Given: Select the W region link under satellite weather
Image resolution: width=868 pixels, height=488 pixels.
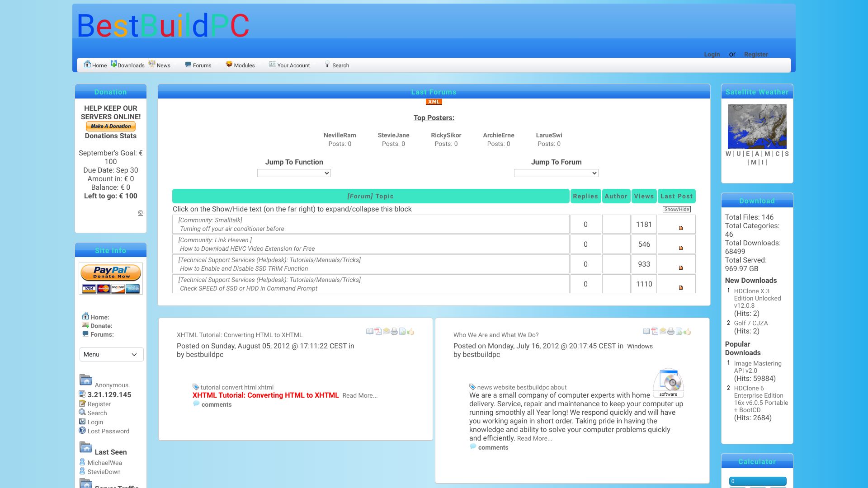Looking at the screenshot, I should coord(728,154).
